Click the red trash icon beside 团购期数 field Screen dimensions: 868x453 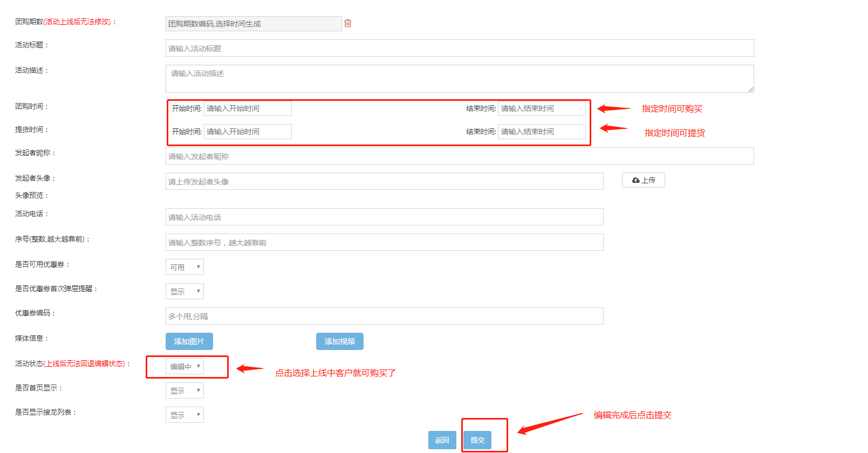coord(348,23)
